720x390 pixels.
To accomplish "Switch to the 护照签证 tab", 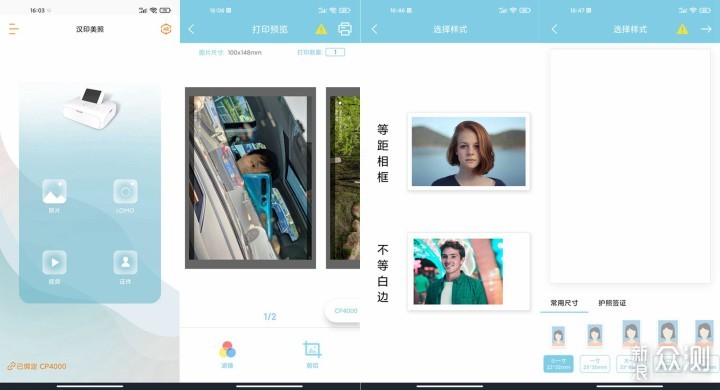I will click(x=612, y=303).
